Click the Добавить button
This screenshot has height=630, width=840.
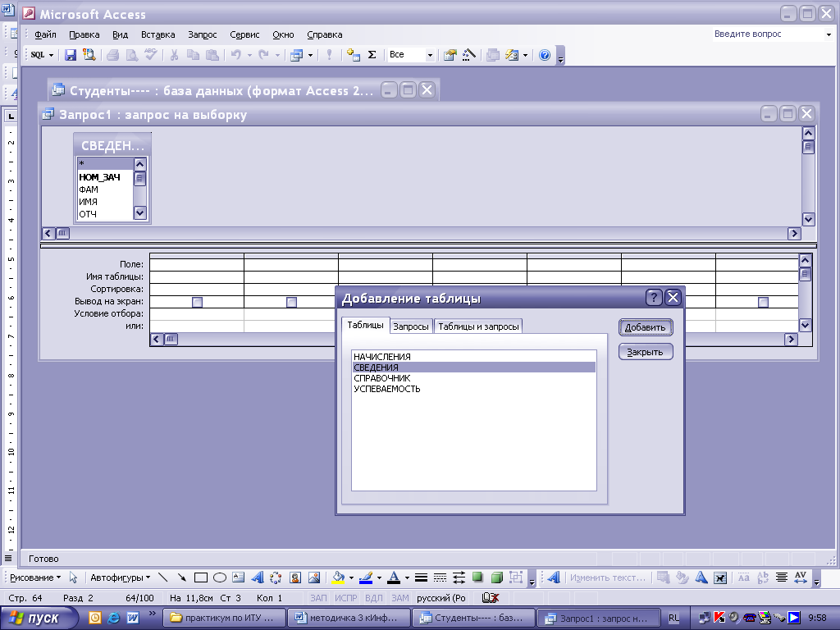646,327
